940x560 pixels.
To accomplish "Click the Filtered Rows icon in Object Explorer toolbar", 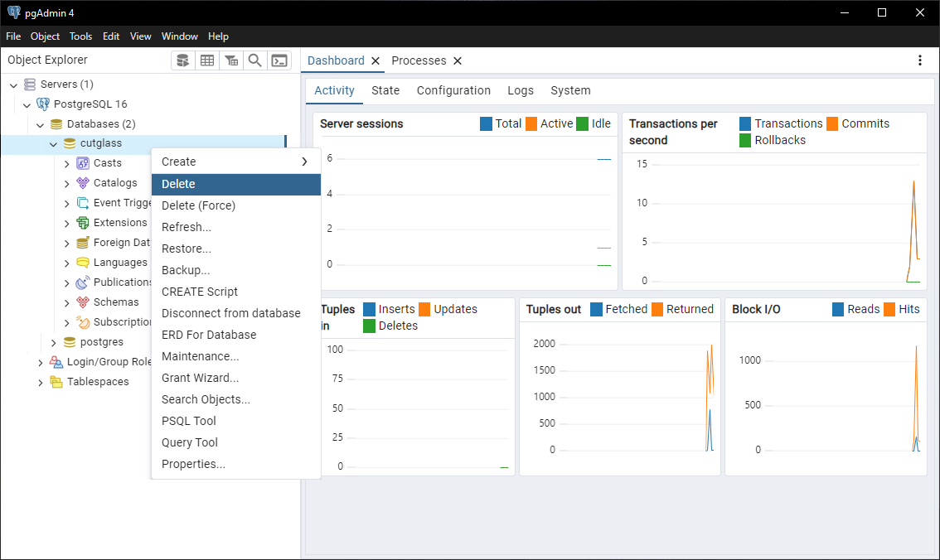I will pos(231,60).
